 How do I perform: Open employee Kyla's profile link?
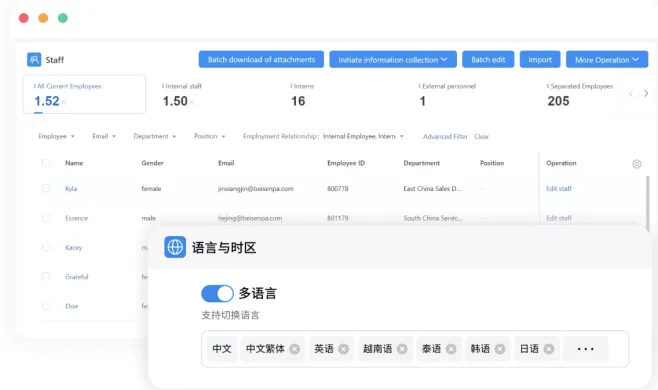[71, 188]
